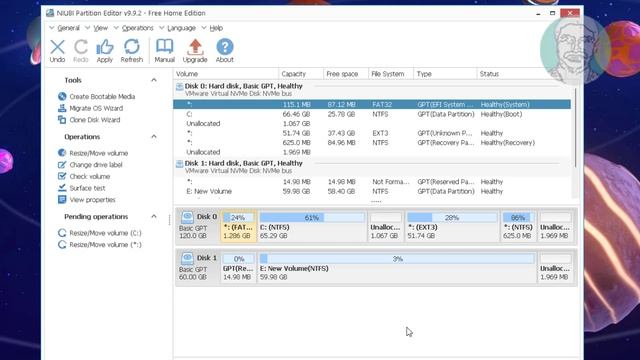Image resolution: width=640 pixels, height=360 pixels.
Task: Select the NTFS 625.0 MB Recovery row
Action: [372, 142]
